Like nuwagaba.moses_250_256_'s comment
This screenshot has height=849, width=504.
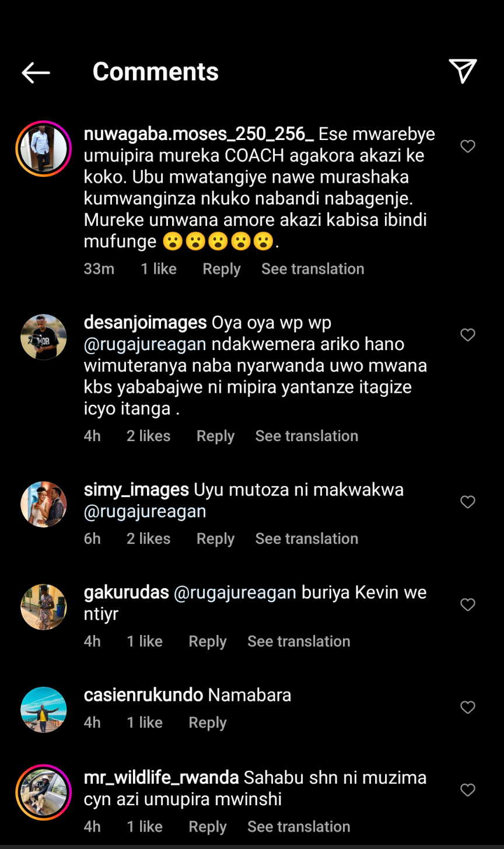[x=468, y=146]
